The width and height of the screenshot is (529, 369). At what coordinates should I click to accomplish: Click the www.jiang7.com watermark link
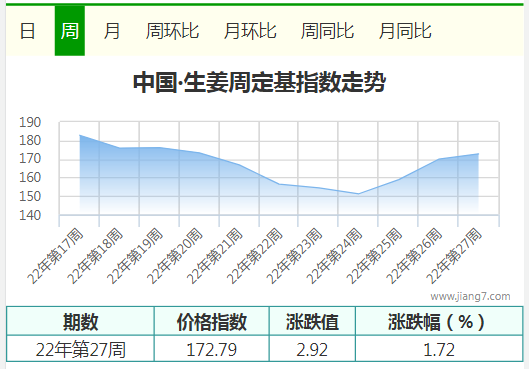(470, 296)
